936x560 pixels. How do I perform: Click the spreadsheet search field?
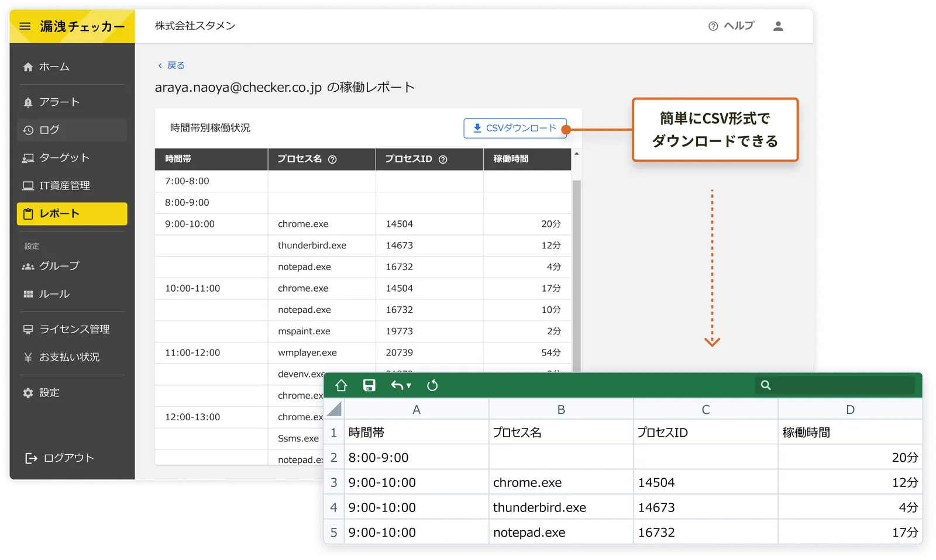[x=835, y=385]
